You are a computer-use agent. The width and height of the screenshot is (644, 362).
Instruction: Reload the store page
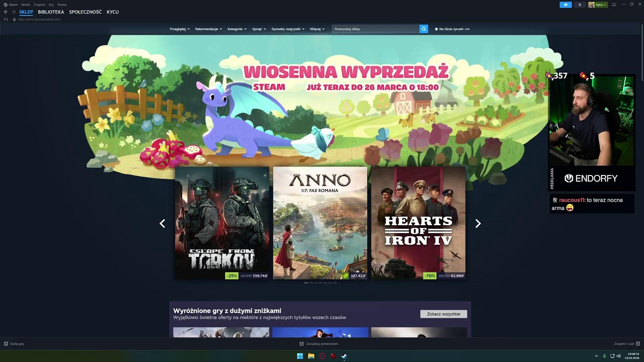pyautogui.click(x=6, y=19)
